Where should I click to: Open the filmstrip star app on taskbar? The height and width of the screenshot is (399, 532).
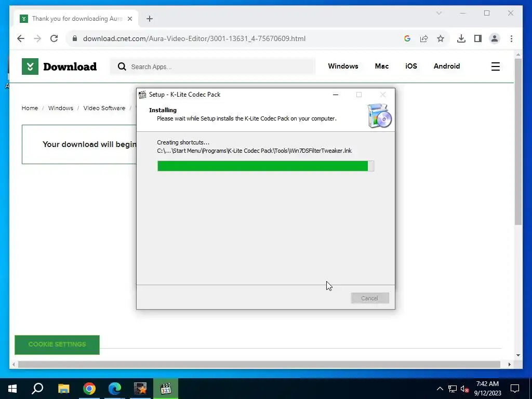coord(140,389)
